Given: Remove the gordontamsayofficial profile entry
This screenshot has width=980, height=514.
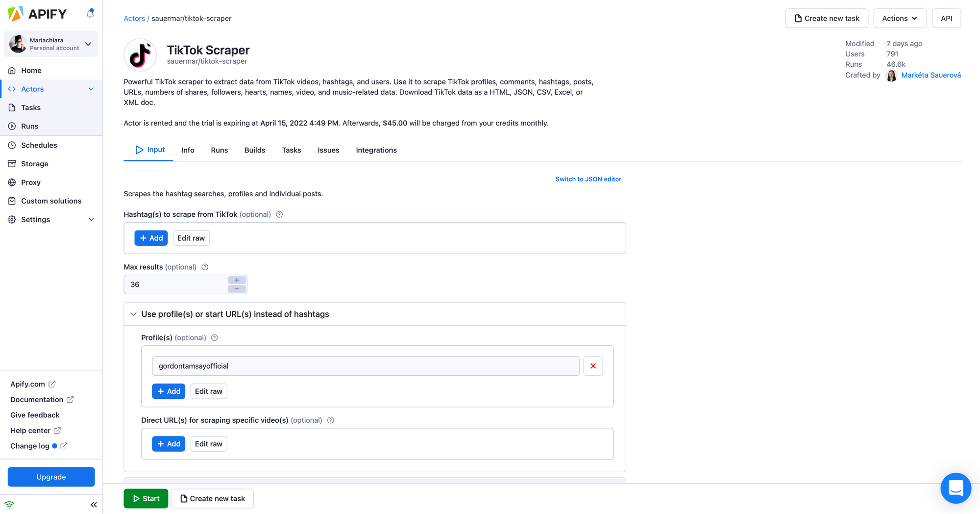Looking at the screenshot, I should (593, 366).
